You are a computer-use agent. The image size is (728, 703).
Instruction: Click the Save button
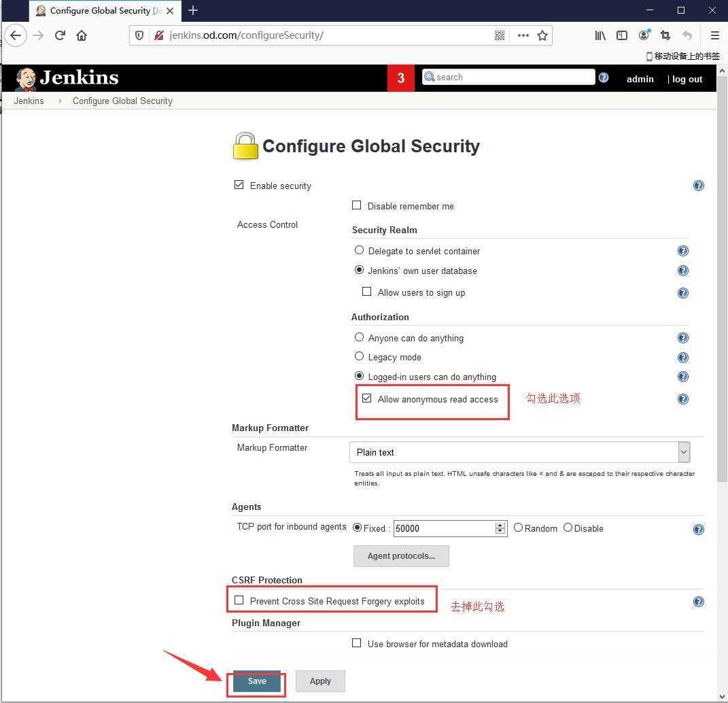click(x=257, y=681)
